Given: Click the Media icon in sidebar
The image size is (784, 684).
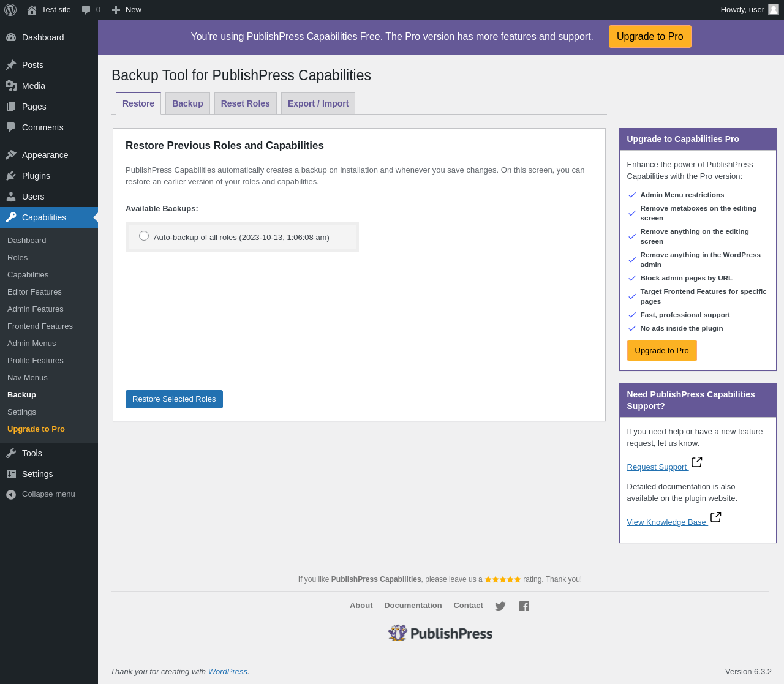Looking at the screenshot, I should [11, 86].
